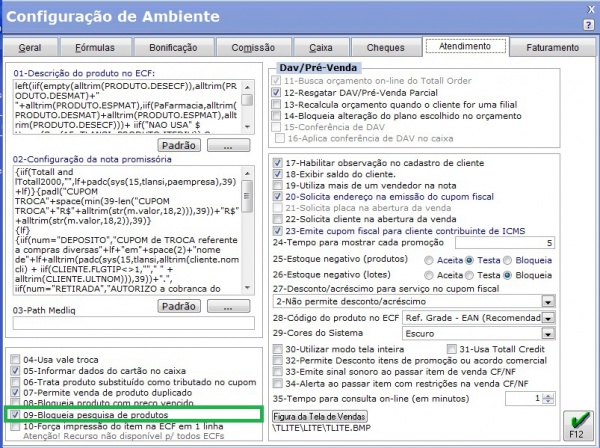Confirm settings with the F12 checkmark button
600x448 pixels.
point(578,425)
